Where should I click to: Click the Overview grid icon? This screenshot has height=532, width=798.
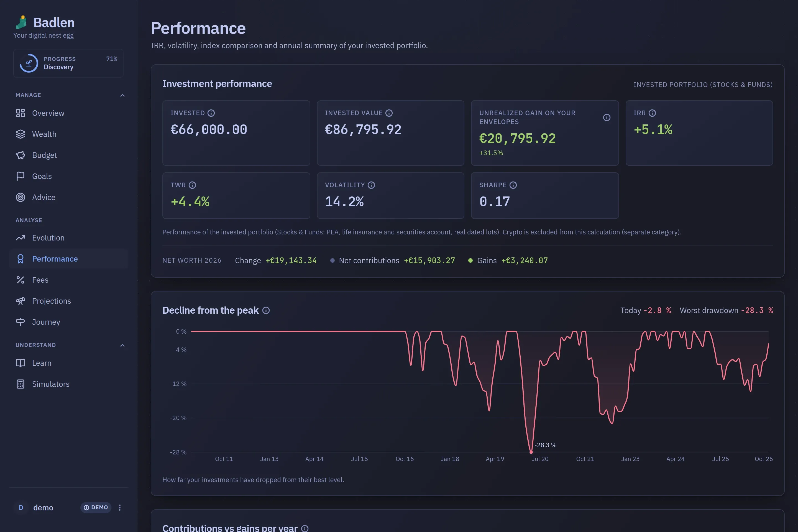[20, 113]
